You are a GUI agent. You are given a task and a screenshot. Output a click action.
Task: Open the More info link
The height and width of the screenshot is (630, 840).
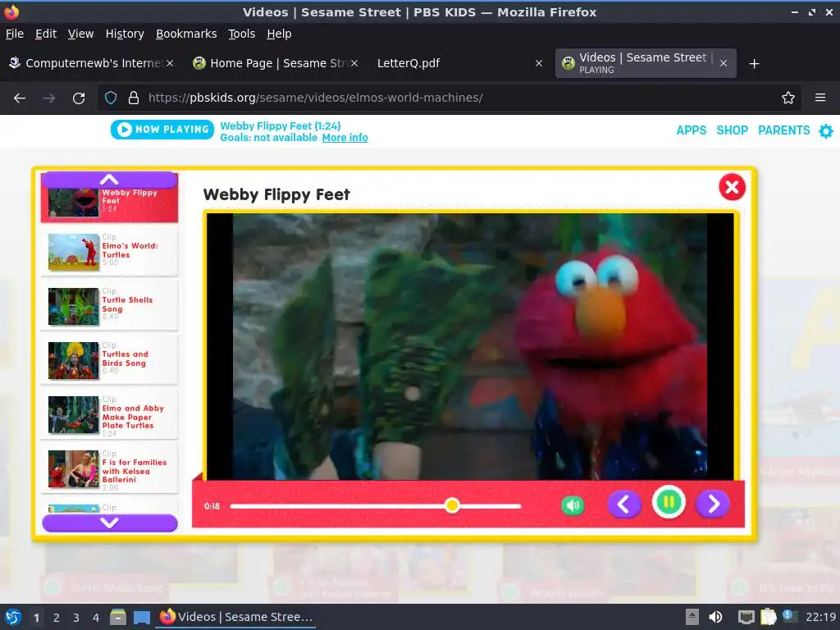tap(345, 138)
